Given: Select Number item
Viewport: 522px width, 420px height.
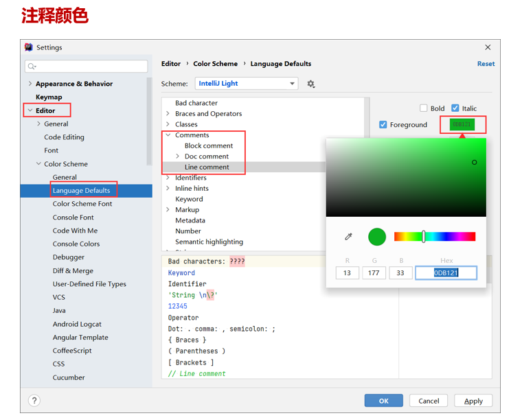Looking at the screenshot, I should pyautogui.click(x=188, y=231).
